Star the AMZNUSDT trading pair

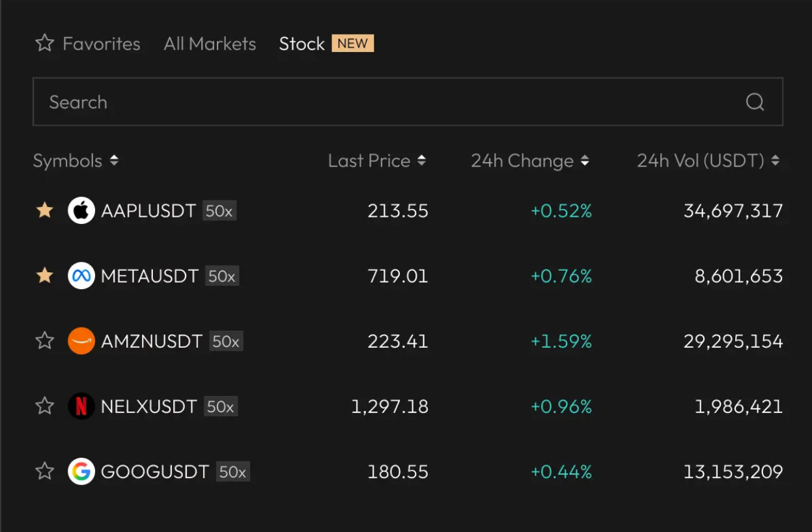(x=44, y=340)
